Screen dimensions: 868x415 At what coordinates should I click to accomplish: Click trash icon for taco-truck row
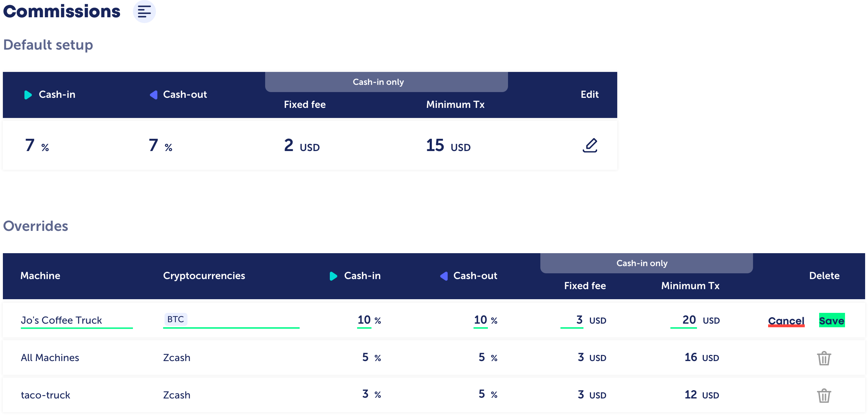pyautogui.click(x=824, y=396)
